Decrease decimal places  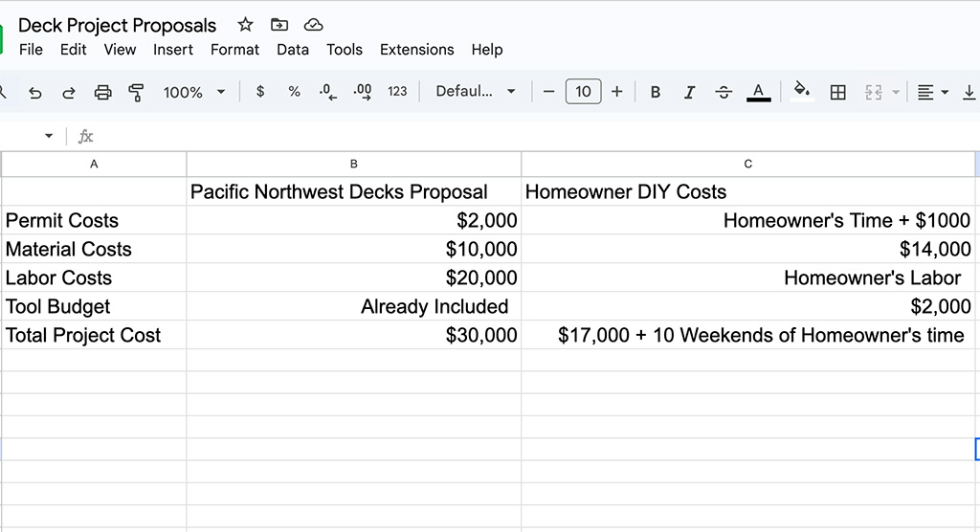tap(327, 92)
